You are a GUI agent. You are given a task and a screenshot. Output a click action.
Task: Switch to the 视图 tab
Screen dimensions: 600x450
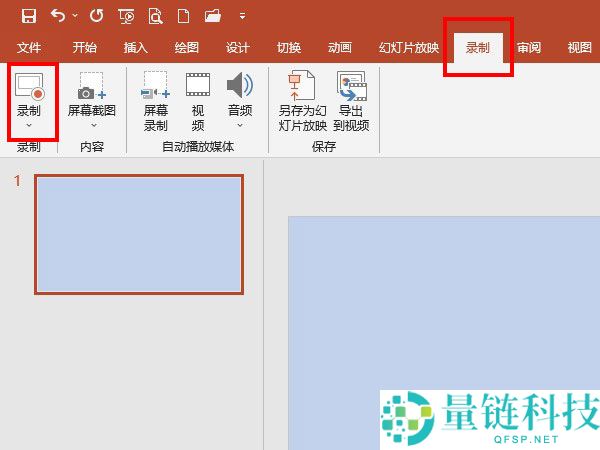point(580,47)
